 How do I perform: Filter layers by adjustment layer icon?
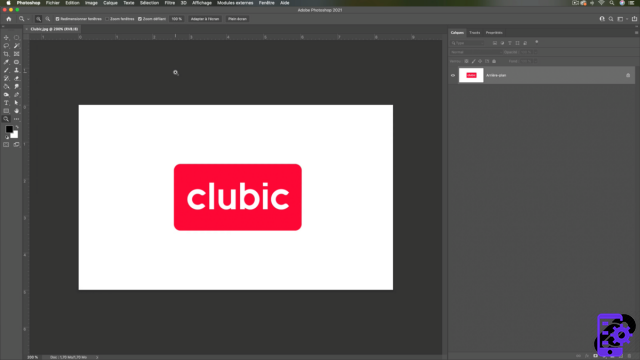[x=502, y=43]
